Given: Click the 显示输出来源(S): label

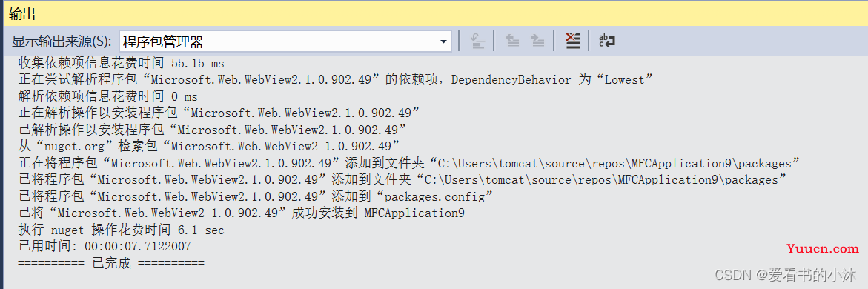Looking at the screenshot, I should coord(62,41).
